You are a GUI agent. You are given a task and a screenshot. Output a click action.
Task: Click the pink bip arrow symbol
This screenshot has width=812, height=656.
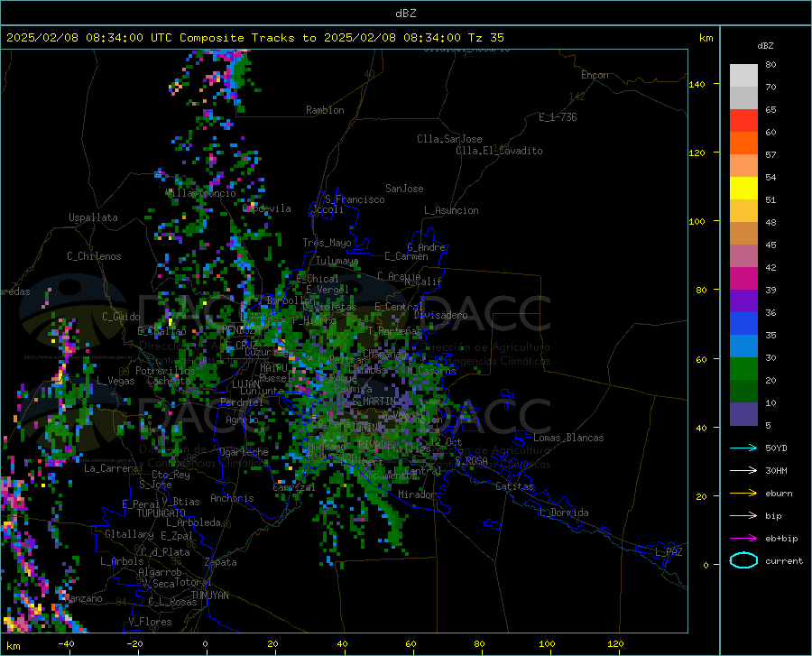pyautogui.click(x=743, y=516)
